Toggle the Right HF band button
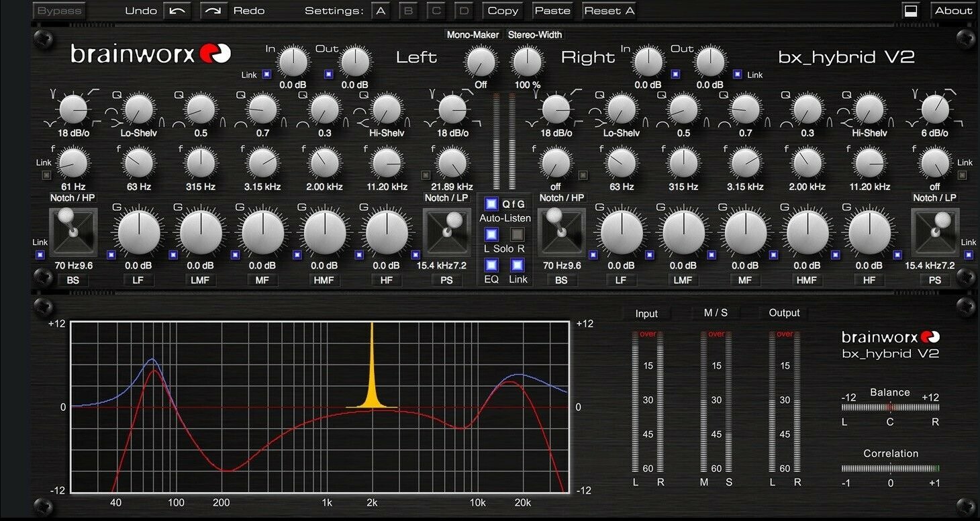Viewport: 980px width, 521px height. (x=869, y=280)
